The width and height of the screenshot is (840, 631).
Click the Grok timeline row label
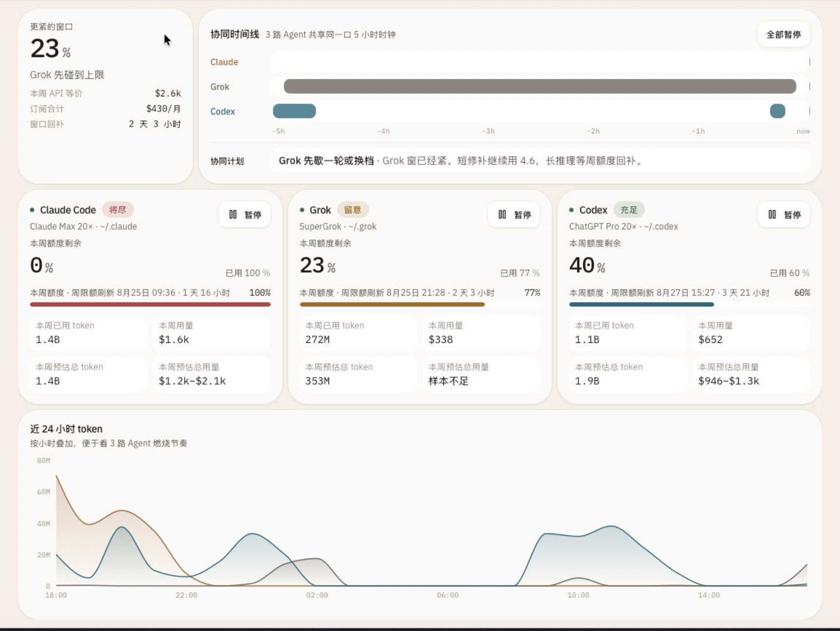coord(220,87)
